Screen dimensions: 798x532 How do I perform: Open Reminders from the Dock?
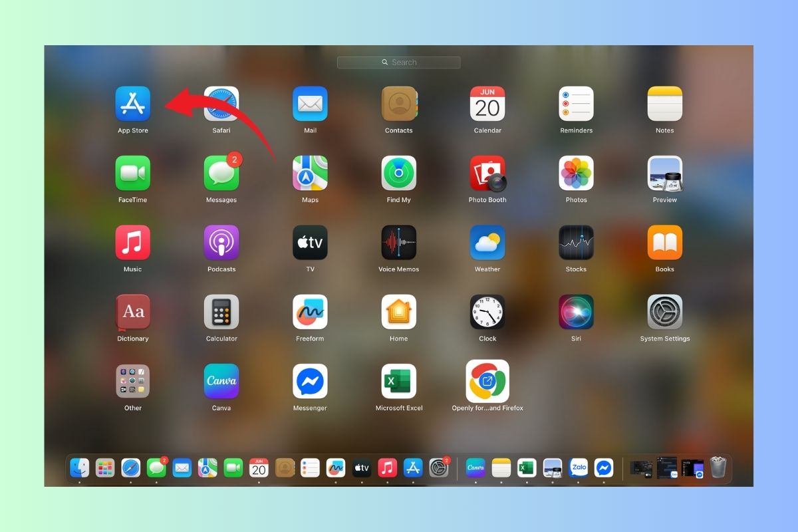(x=310, y=467)
